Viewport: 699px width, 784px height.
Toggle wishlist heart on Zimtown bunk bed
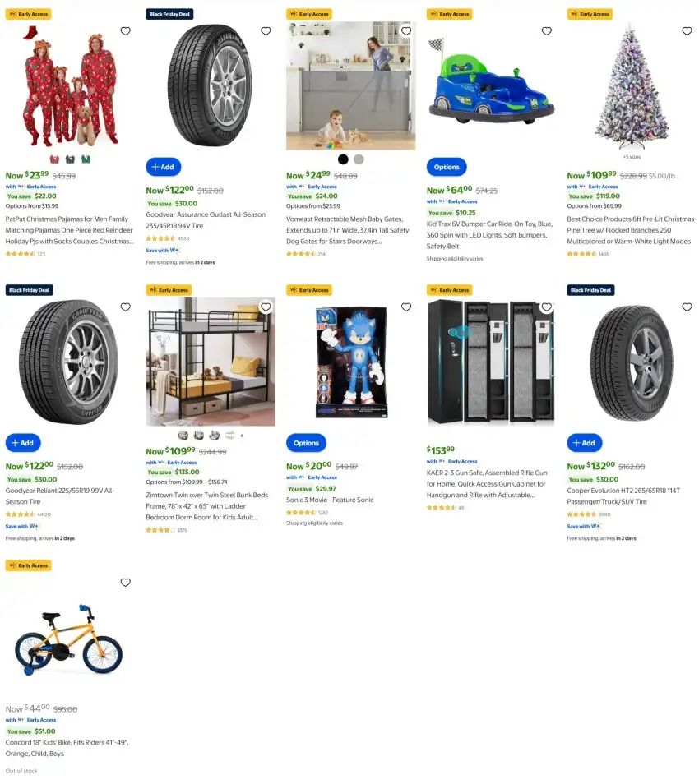coord(266,307)
